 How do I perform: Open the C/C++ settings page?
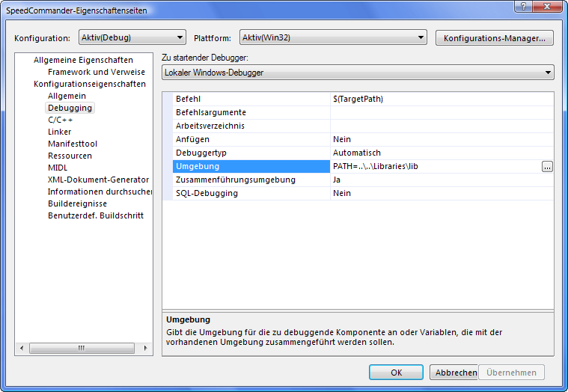[60, 120]
